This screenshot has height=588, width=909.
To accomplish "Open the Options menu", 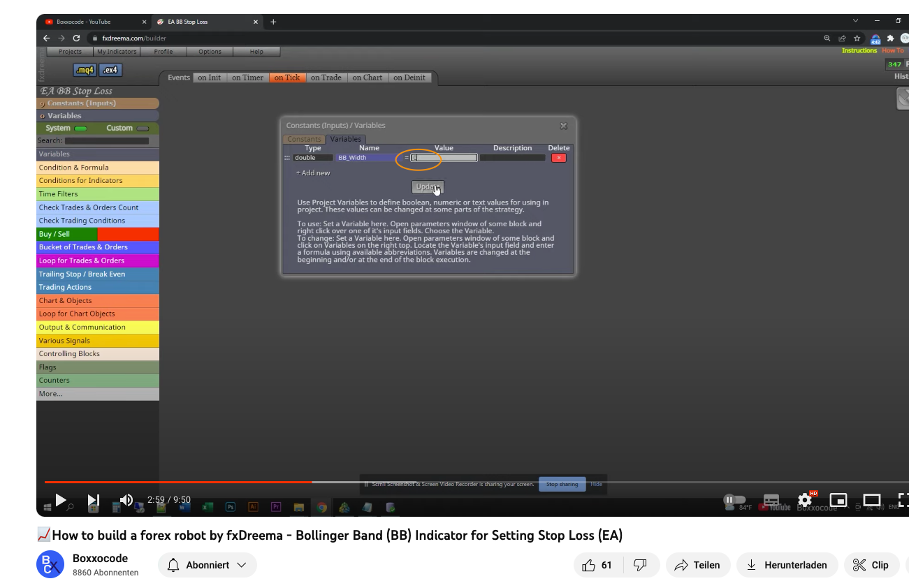I will (210, 52).
